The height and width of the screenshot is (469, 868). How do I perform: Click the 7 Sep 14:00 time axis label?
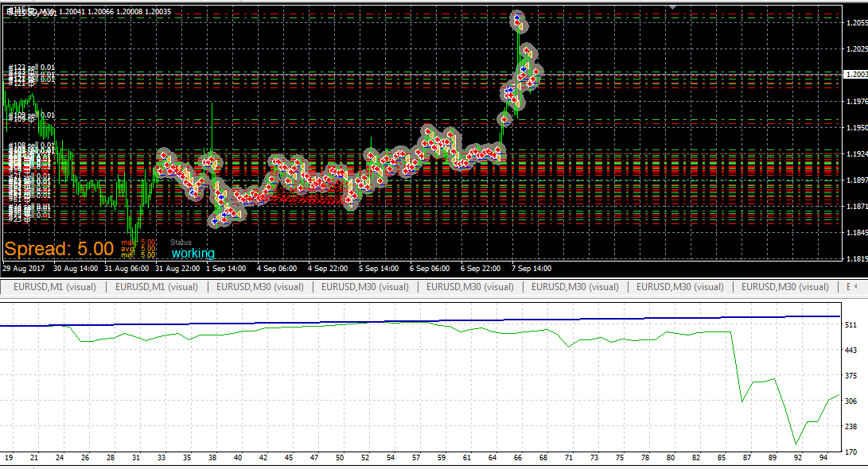coord(531,269)
